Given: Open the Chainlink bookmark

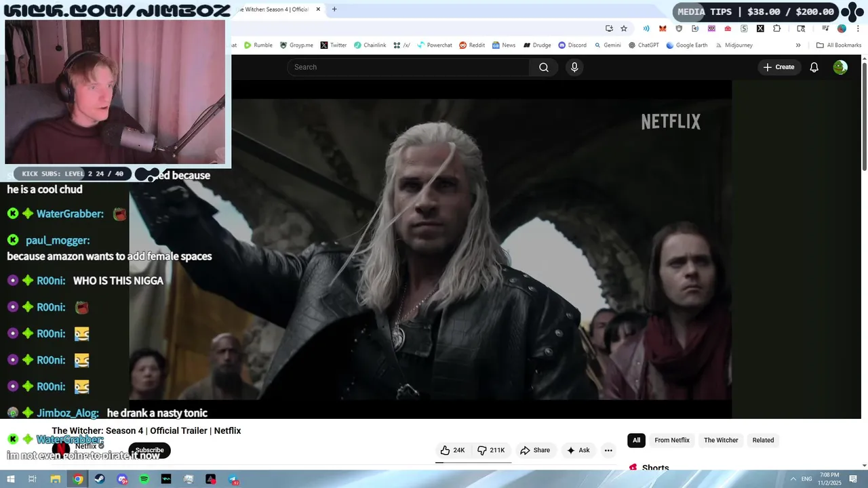Looking at the screenshot, I should coord(370,45).
